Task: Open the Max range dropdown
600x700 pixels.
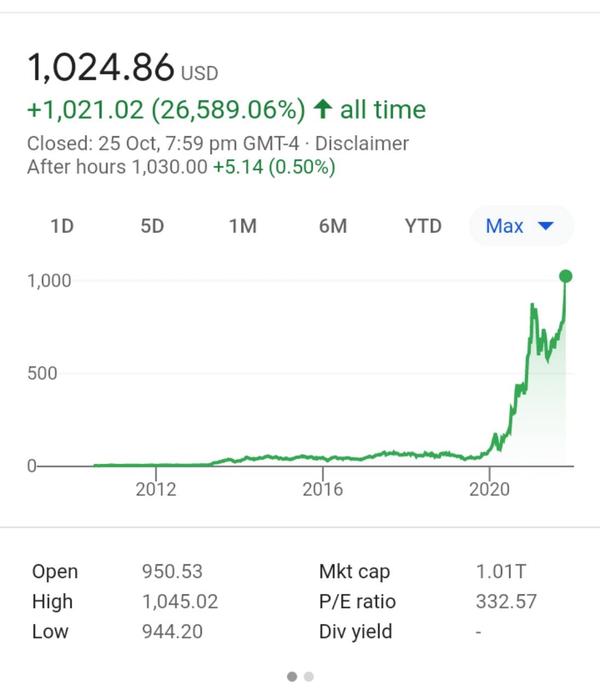Action: 521,226
